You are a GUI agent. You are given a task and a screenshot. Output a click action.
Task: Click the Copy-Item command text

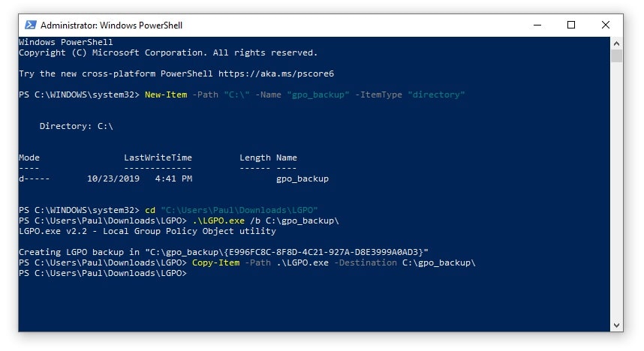tap(215, 262)
